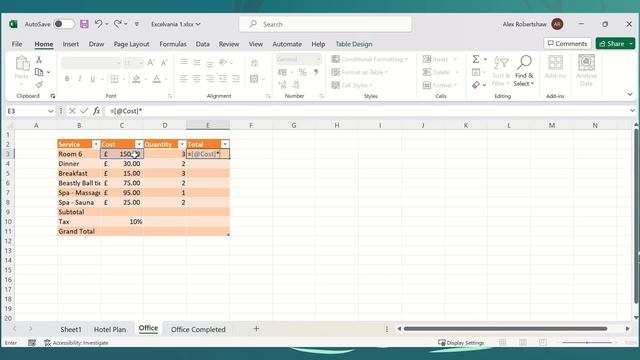Select row header 15
Screen dimensions: 640x360
click(8, 270)
